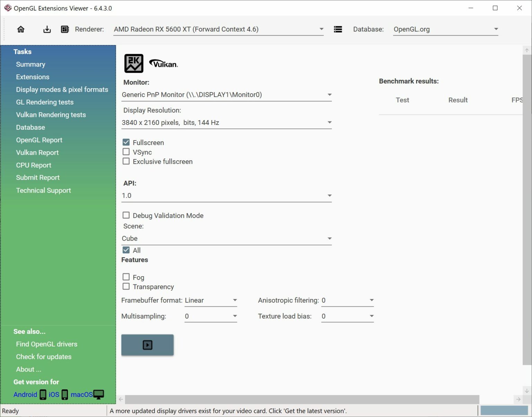Enable the Fog feature checkbox
The image size is (532, 417).
[x=126, y=277]
